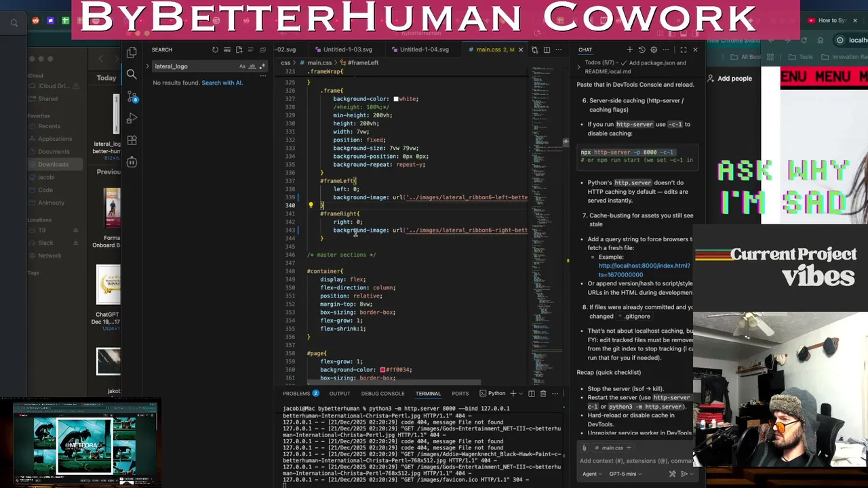Attach context with paperclip icon
The height and width of the screenshot is (488, 868).
click(584, 448)
